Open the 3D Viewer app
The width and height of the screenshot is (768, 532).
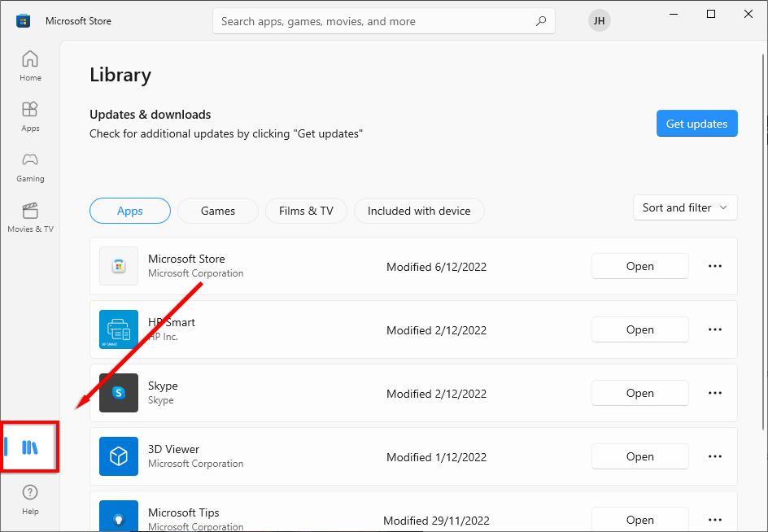point(639,456)
